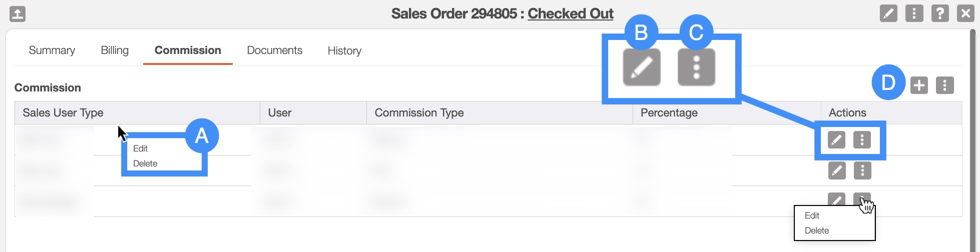Click the Checked Out status link
Screen dimensions: 980x252
[571, 13]
